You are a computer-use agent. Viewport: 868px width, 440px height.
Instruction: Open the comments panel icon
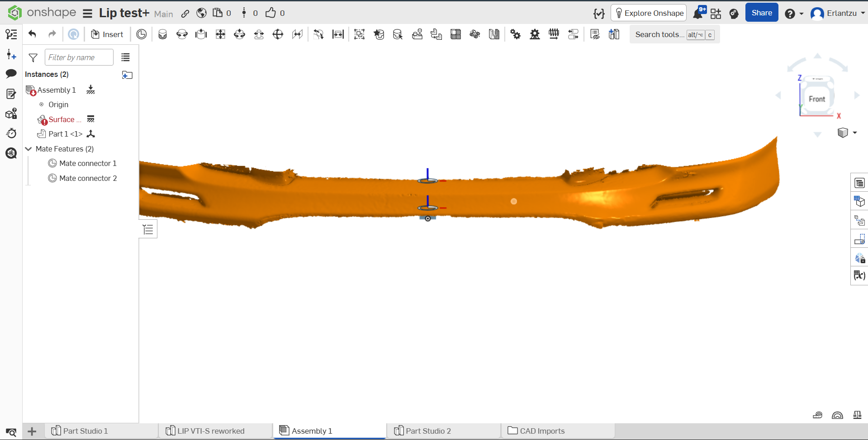11,74
